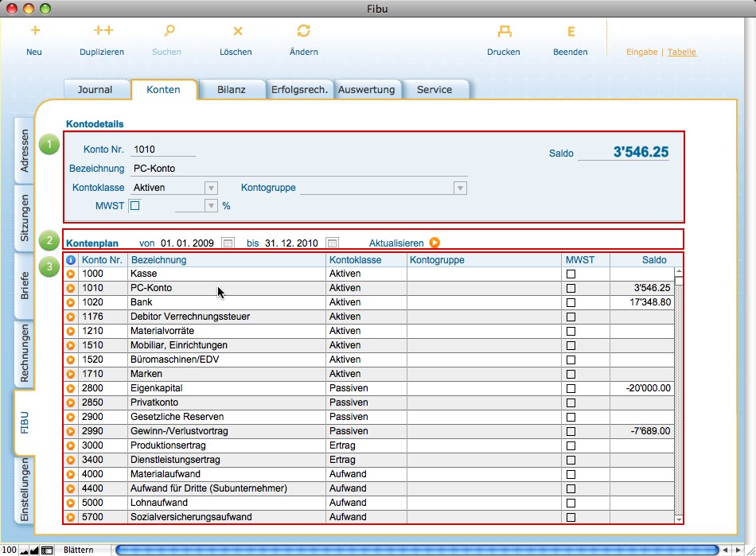Click the Tabelle view link
The height and width of the screenshot is (556, 756).
682,52
